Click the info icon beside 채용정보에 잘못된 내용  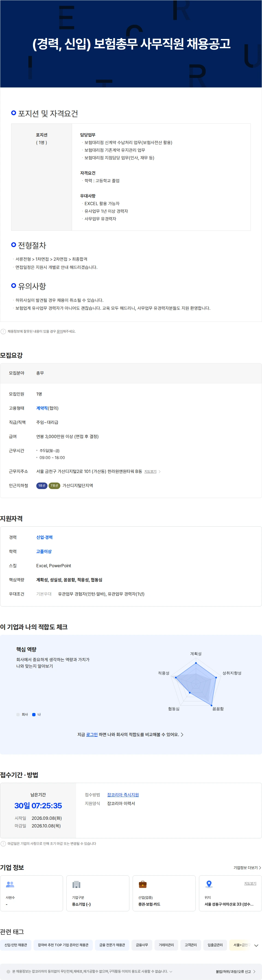coord(3,331)
